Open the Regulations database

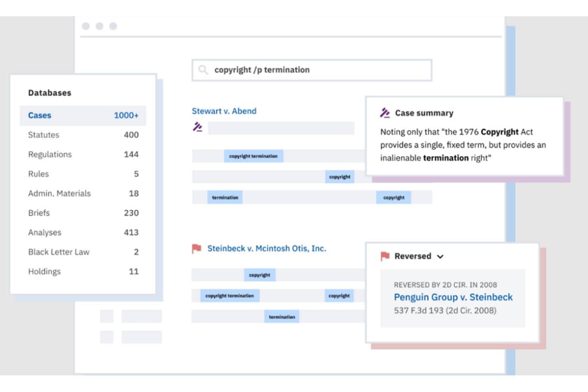pyautogui.click(x=83, y=154)
